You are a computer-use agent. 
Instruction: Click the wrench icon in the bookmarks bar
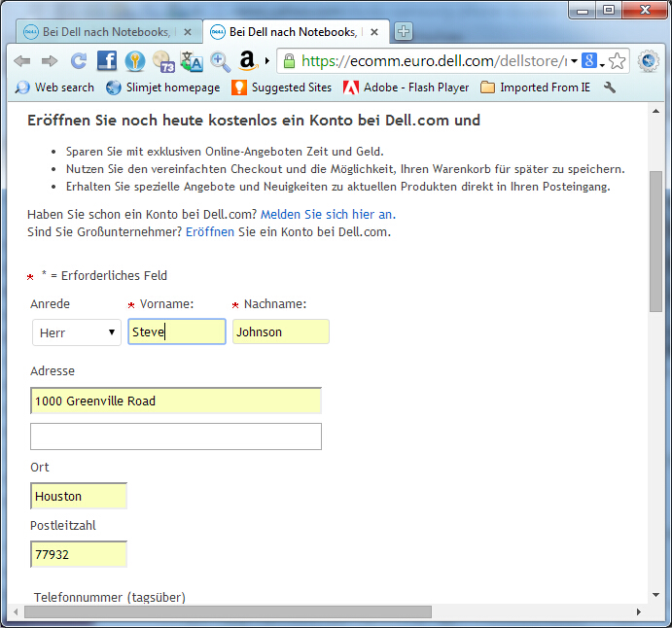coord(610,87)
